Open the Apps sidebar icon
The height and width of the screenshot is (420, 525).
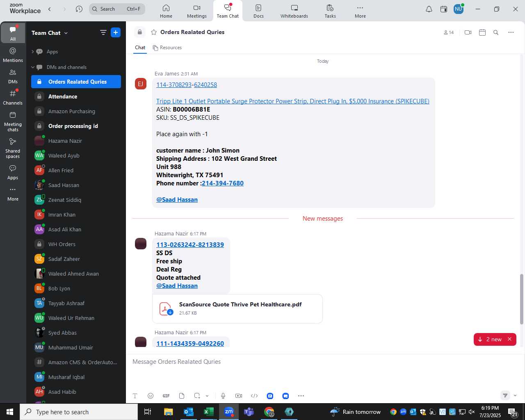pos(13,173)
